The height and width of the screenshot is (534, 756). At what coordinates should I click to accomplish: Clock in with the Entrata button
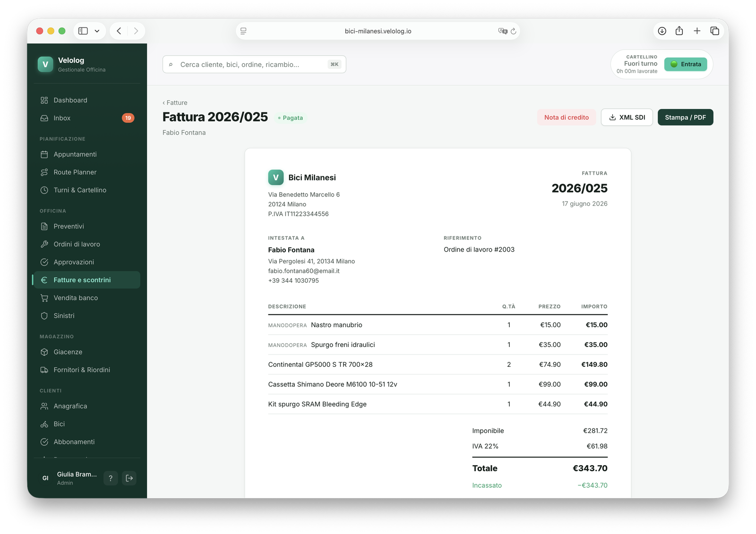[686, 64]
